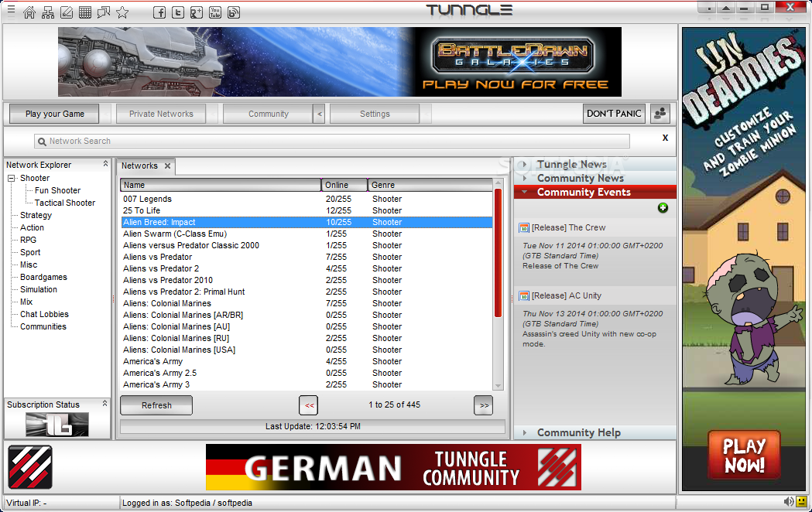Click the buddy list icon next to DON'T PANIC
Screen dimensions: 812x512
(660, 114)
